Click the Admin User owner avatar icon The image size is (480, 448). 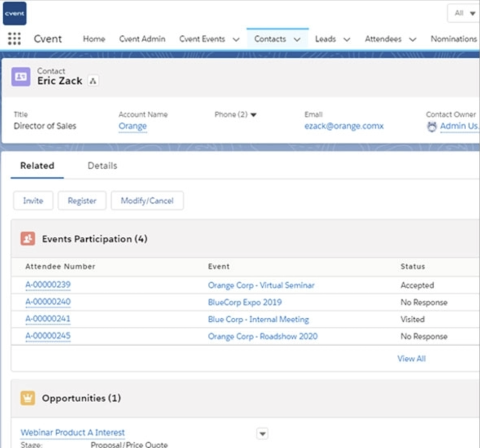(x=432, y=127)
